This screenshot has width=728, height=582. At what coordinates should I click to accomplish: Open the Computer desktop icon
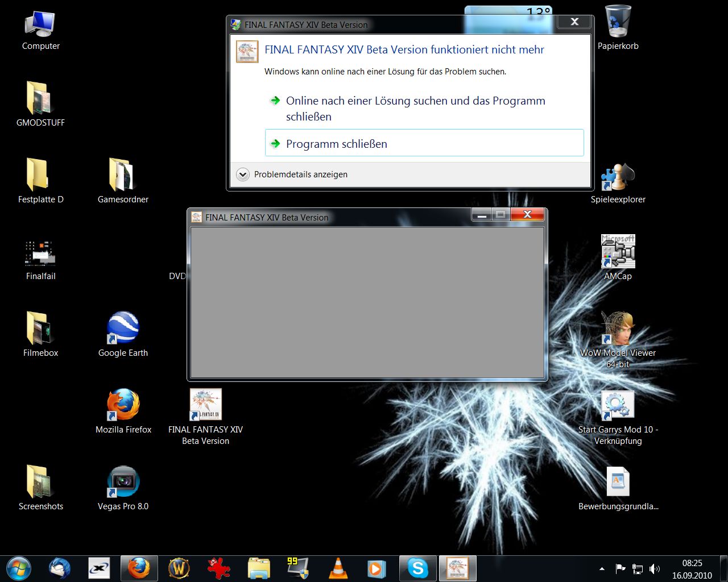pyautogui.click(x=40, y=31)
